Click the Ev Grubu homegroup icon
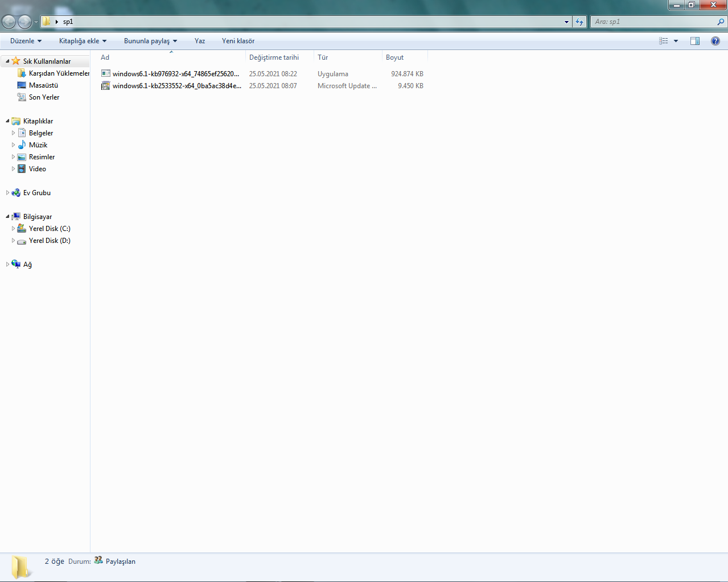Viewport: 728px width, 582px height. click(x=16, y=192)
